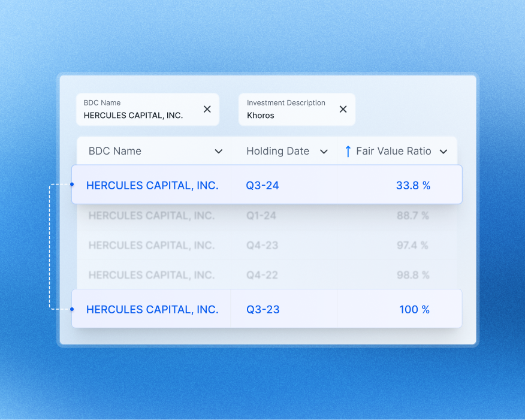525x420 pixels.
Task: Select the Fair Value Ratio header label
Action: point(393,151)
